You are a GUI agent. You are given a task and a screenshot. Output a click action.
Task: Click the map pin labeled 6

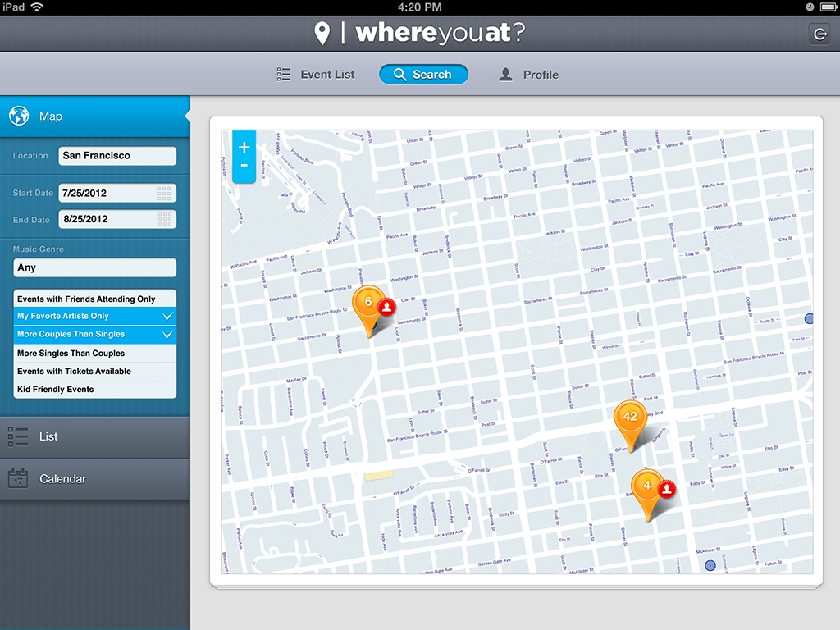pos(368,309)
